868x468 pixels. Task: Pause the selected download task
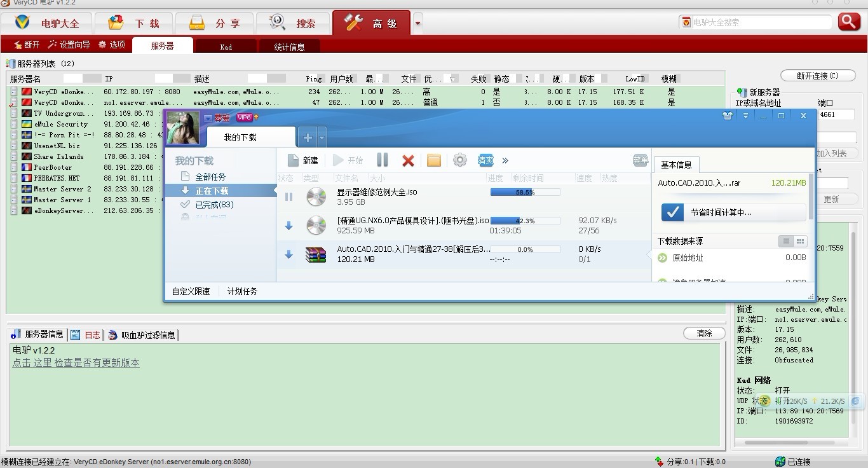tap(382, 160)
